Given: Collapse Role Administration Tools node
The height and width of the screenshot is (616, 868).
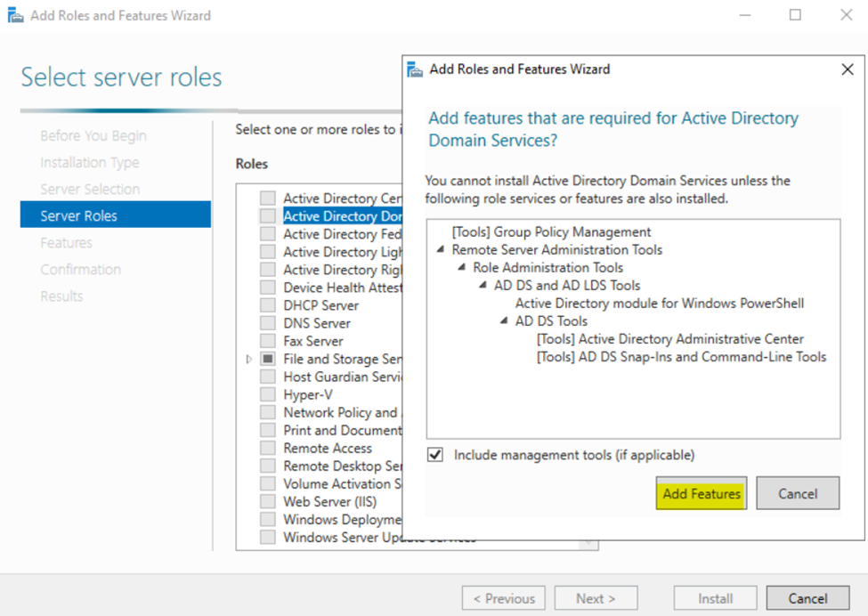Looking at the screenshot, I should click(x=462, y=267).
